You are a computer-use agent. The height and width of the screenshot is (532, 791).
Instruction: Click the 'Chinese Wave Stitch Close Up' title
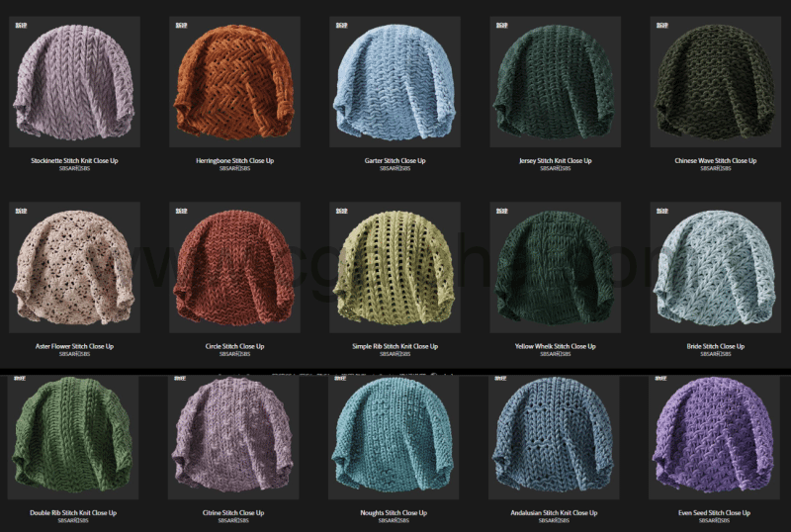(x=715, y=160)
